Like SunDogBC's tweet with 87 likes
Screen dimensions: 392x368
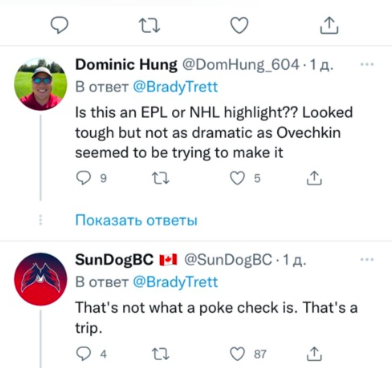[237, 354]
